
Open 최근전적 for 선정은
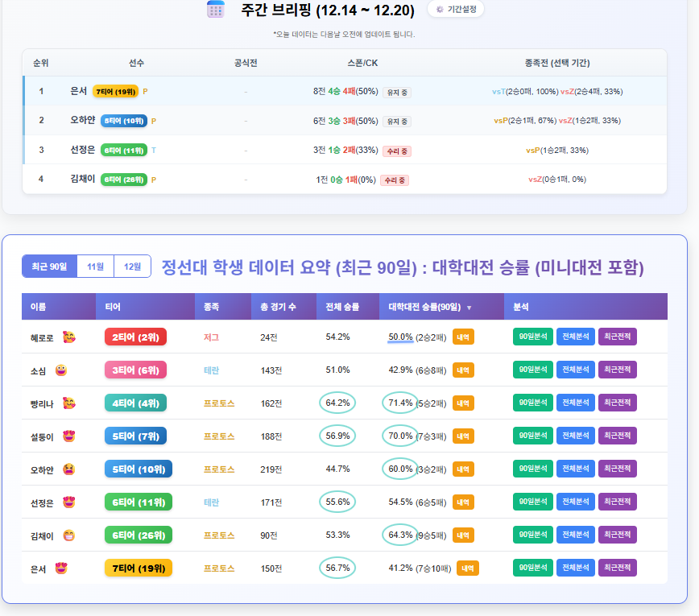[x=617, y=502]
